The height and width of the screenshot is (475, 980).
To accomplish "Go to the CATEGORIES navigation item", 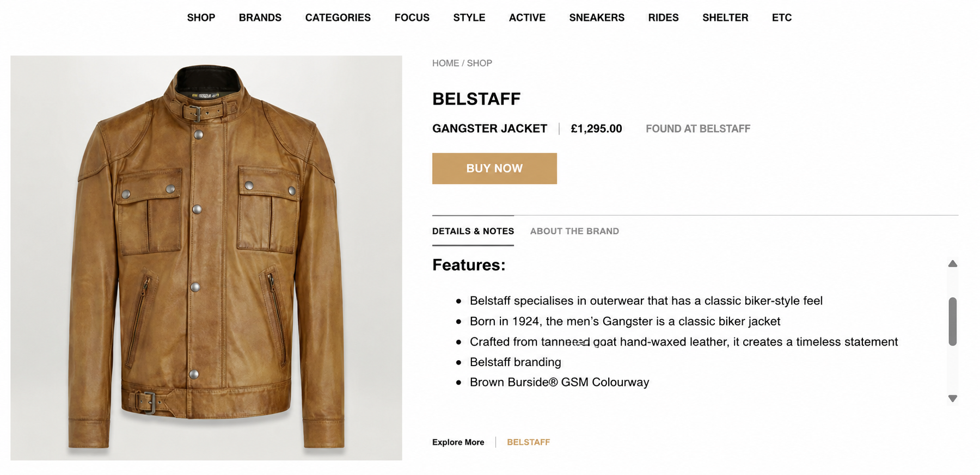I will [338, 17].
